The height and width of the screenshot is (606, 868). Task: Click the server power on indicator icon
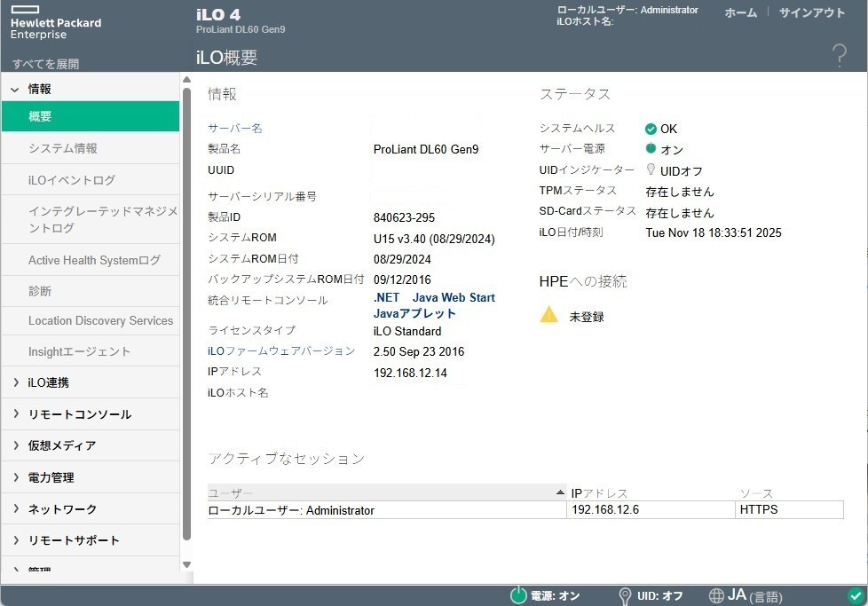tap(651, 149)
